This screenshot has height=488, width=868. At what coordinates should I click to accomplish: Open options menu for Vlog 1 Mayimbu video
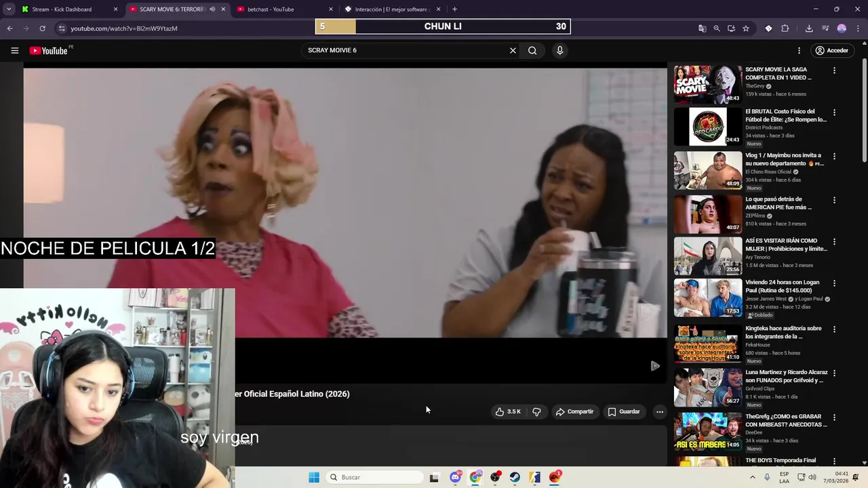[834, 157]
